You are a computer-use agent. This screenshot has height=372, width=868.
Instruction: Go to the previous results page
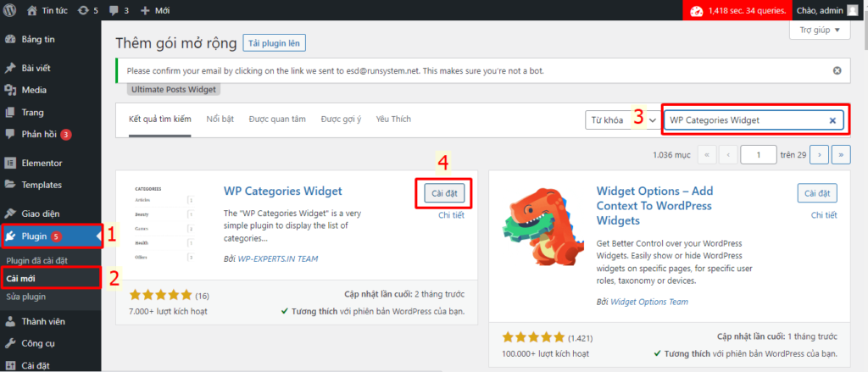(728, 156)
